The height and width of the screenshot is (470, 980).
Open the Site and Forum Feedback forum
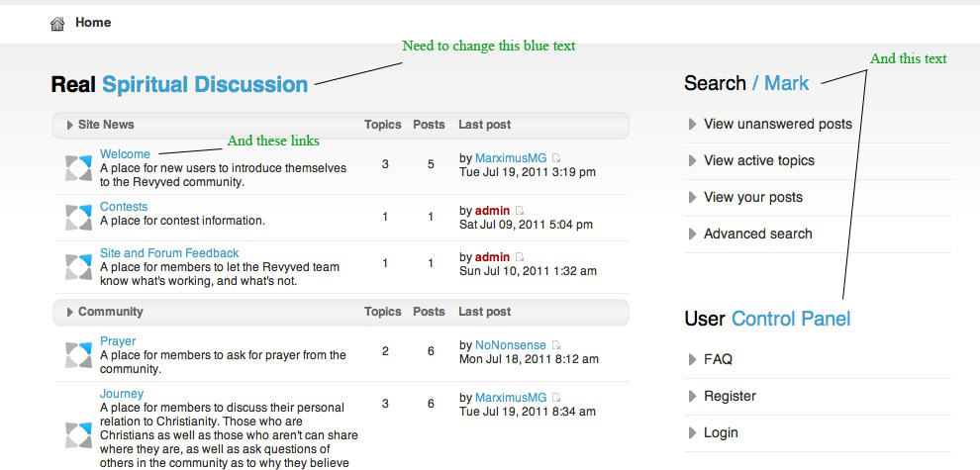[x=169, y=253]
